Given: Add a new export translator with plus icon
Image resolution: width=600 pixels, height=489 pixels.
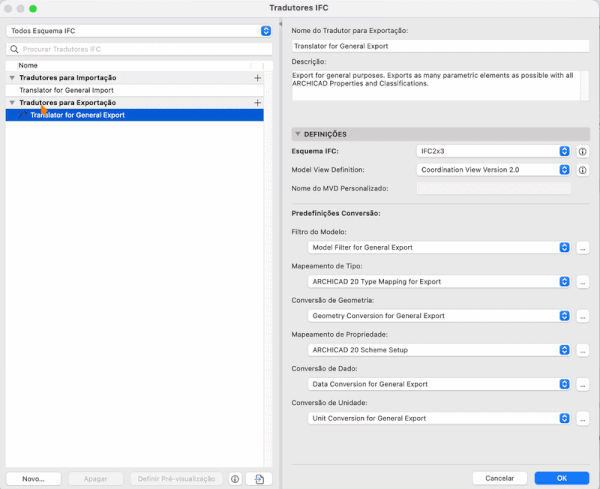Looking at the screenshot, I should click(258, 103).
